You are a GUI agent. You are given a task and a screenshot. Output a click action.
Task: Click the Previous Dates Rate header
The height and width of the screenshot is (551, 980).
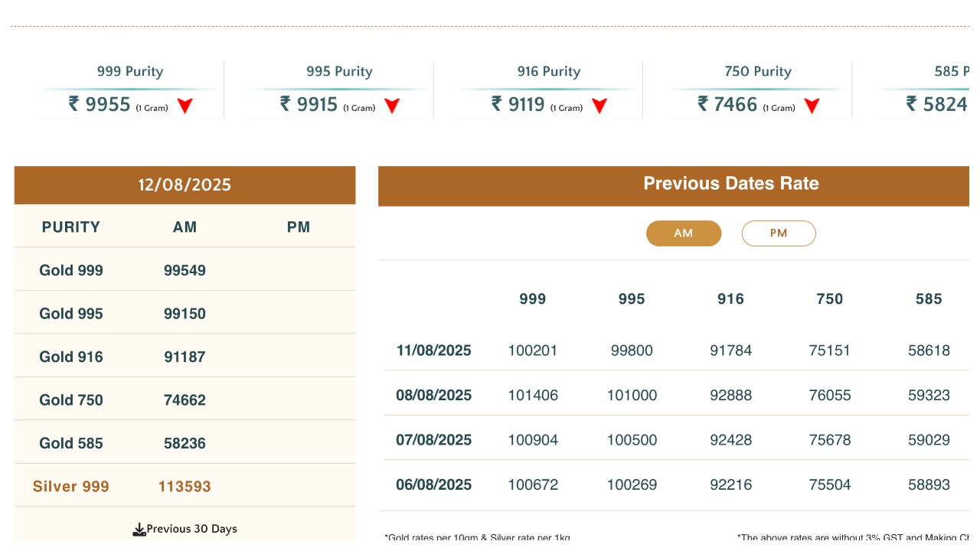[x=730, y=184]
